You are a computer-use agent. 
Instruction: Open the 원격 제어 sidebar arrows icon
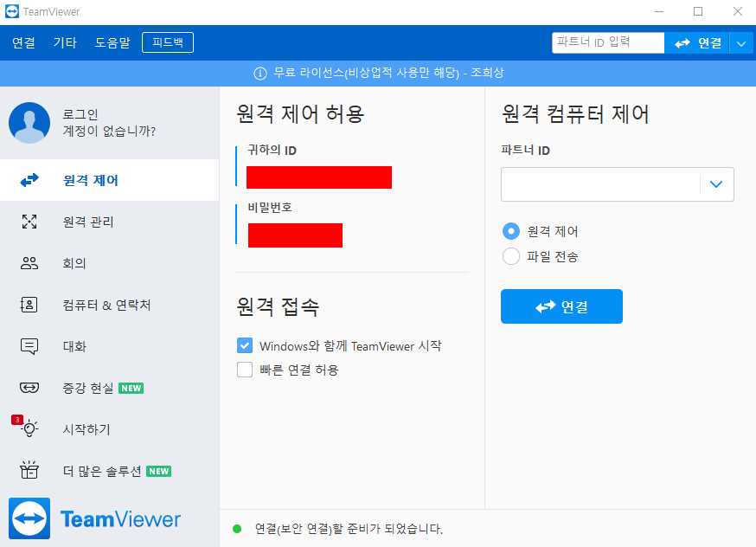click(29, 180)
